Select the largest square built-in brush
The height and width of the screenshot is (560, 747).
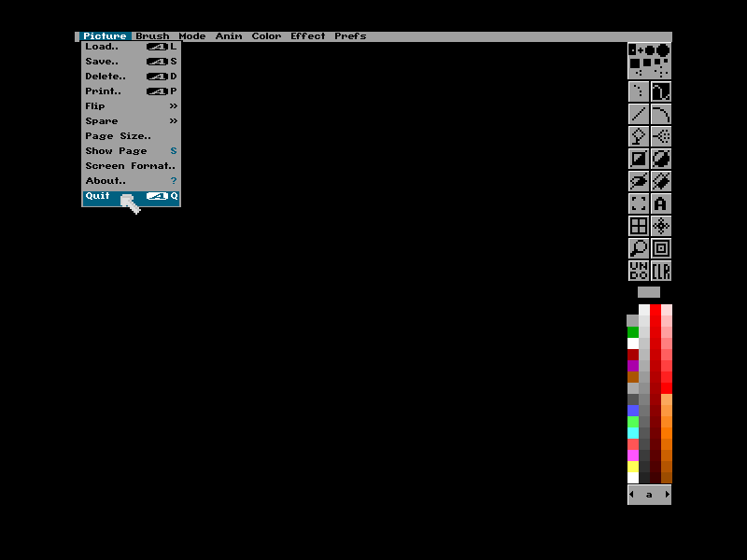pyautogui.click(x=635, y=63)
